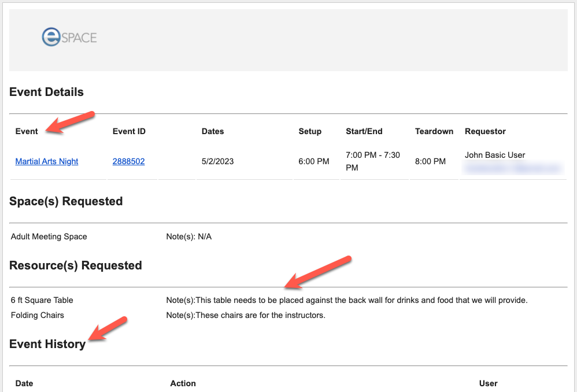Click the Action column header in Event History

click(x=183, y=383)
